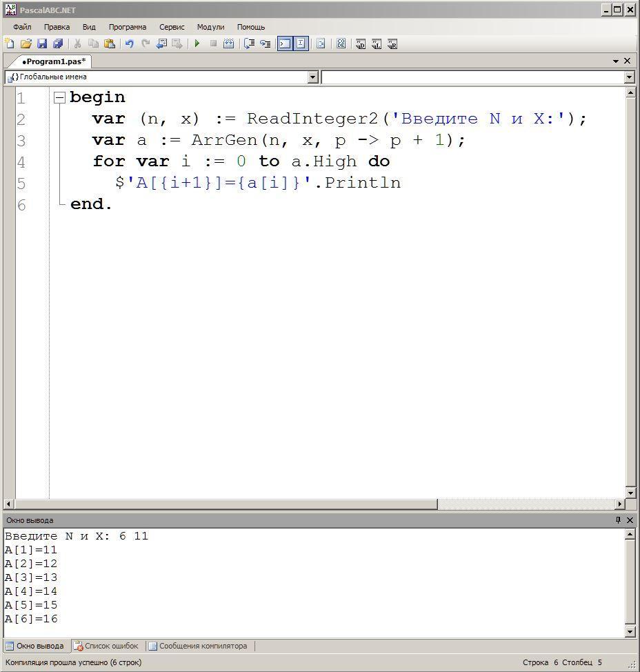
Task: Open the Файл menu
Action: click(22, 27)
